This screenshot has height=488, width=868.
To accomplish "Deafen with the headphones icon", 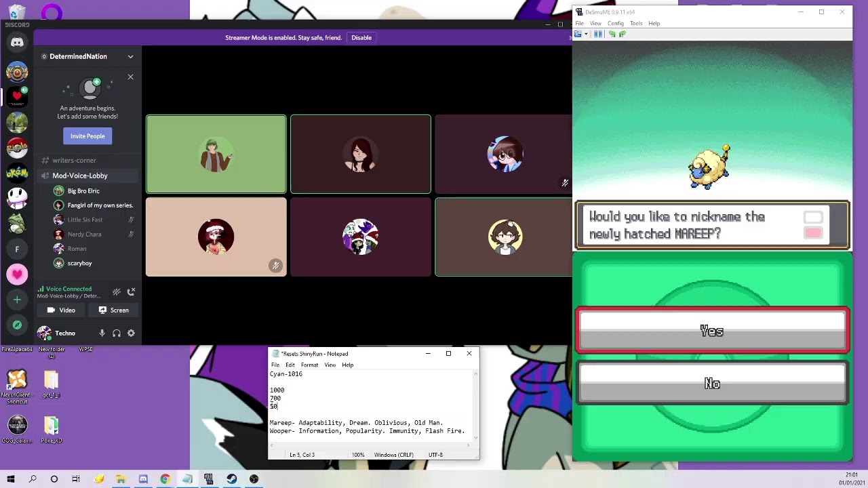I will [x=117, y=333].
